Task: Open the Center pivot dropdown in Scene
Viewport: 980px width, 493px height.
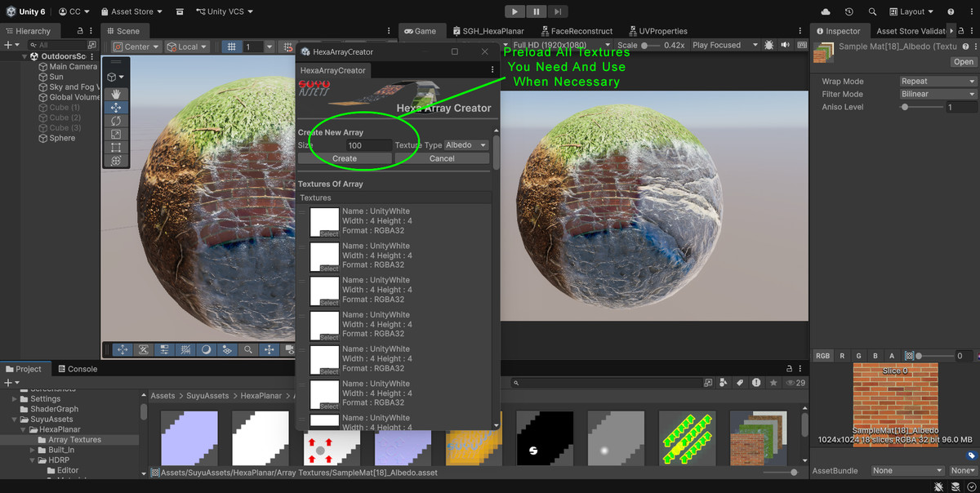Action: tap(136, 47)
